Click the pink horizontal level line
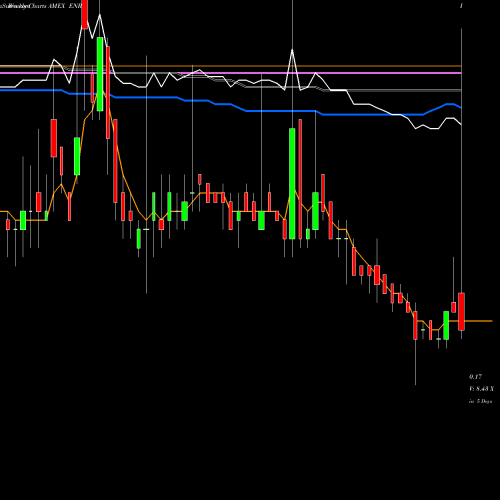The width and height of the screenshot is (500, 500). tap(231, 73)
